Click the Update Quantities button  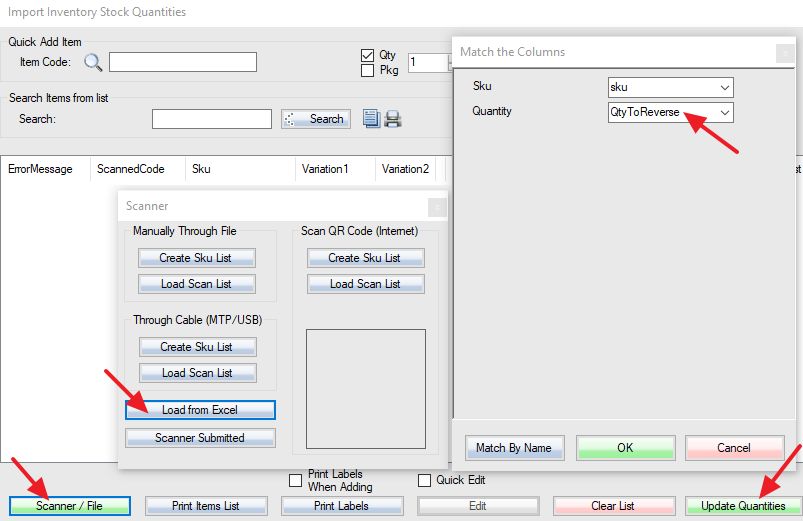click(744, 506)
